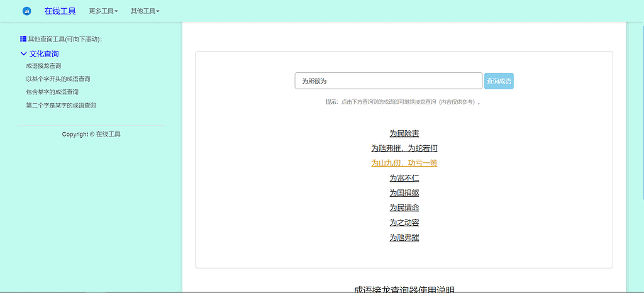Select the idiom result 为国捐躯

click(404, 193)
